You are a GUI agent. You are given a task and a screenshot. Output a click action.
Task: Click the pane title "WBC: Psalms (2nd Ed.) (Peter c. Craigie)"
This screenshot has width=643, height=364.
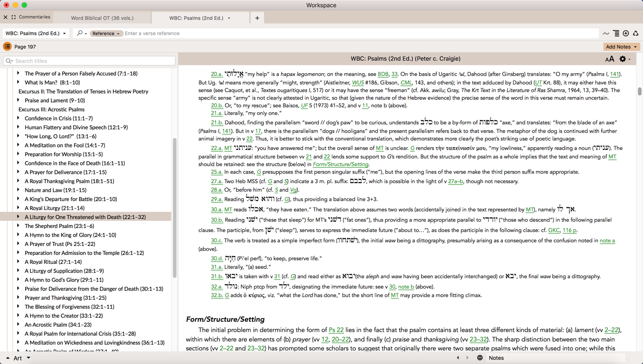pyautogui.click(x=405, y=59)
